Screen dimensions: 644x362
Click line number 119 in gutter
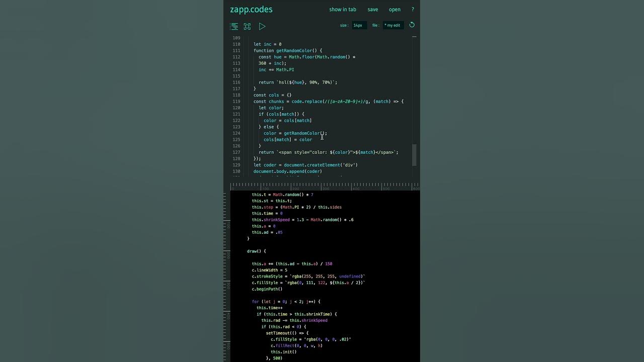point(236,102)
